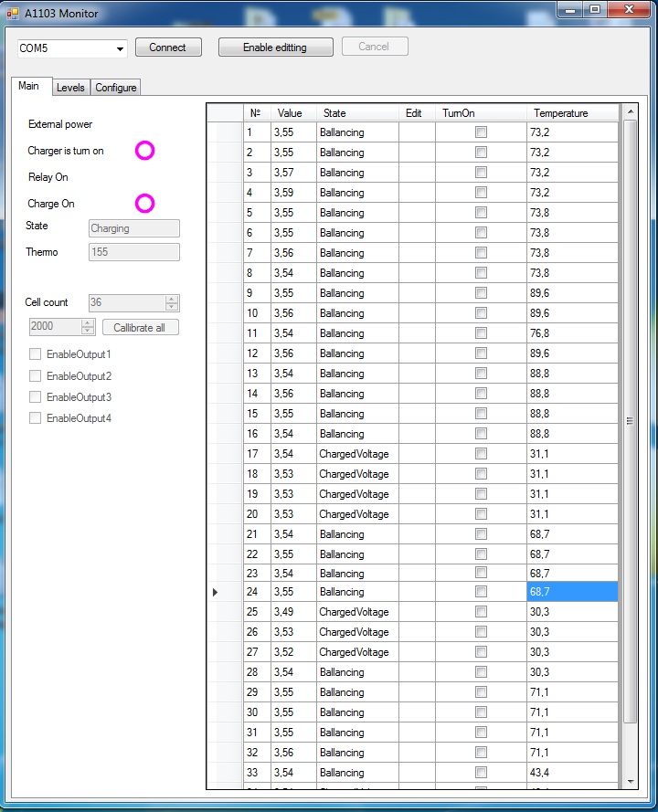
Task: Click the Charger is turn on indicator circle
Action: [x=144, y=151]
